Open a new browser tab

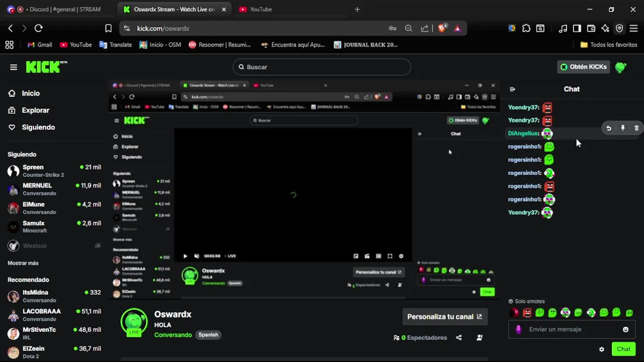[357, 10]
